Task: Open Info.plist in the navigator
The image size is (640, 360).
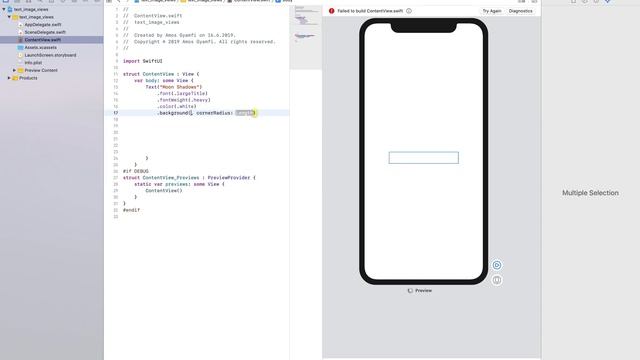Action: point(33,62)
